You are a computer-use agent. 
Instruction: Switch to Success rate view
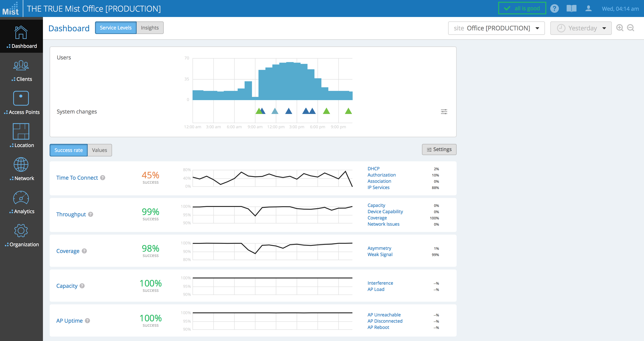pos(68,150)
